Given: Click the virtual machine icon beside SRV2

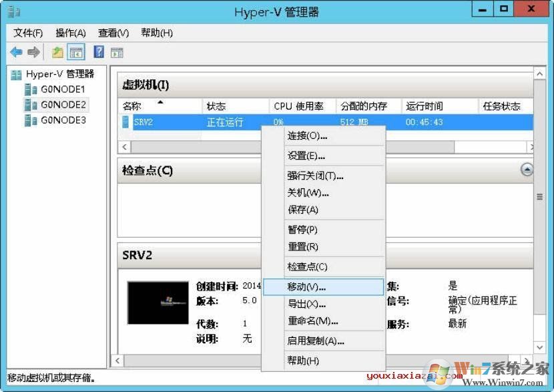Looking at the screenshot, I should (125, 122).
